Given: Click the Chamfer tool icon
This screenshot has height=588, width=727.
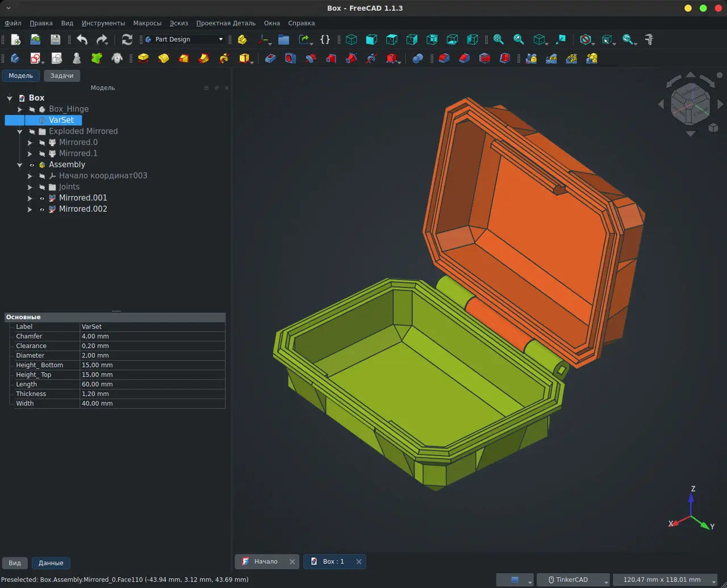Looking at the screenshot, I should point(464,58).
